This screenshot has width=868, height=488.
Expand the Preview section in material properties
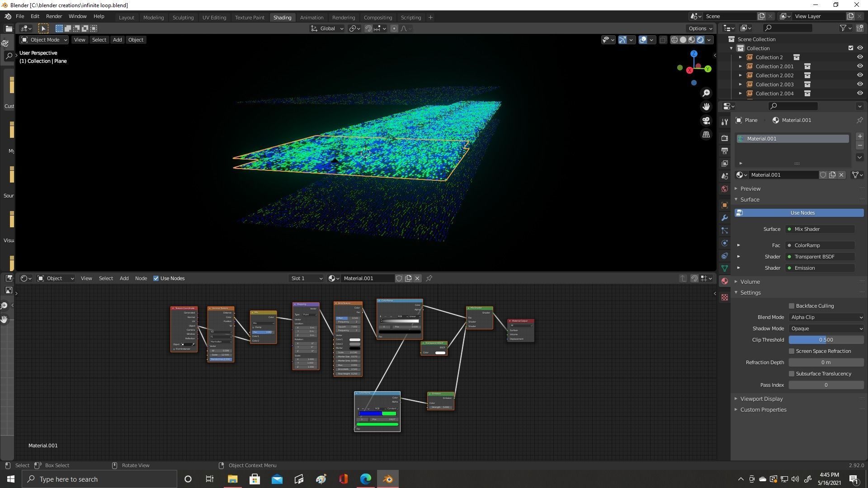[737, 188]
